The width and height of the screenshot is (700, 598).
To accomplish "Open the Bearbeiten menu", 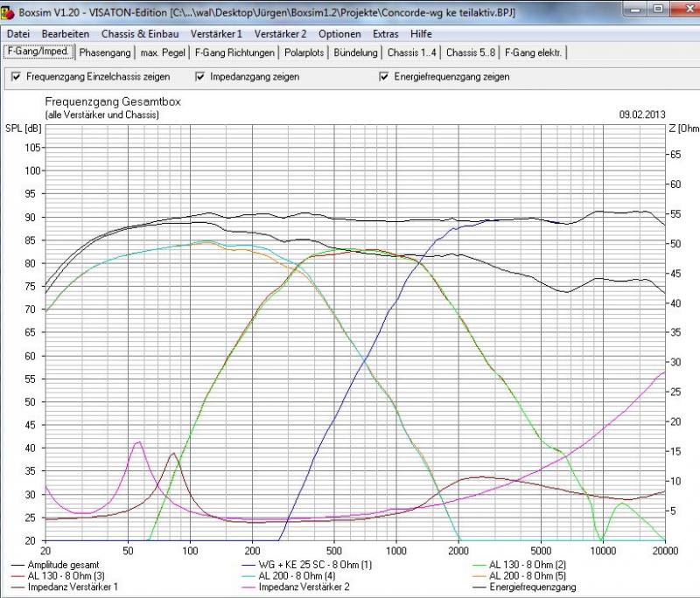I will coord(65,34).
